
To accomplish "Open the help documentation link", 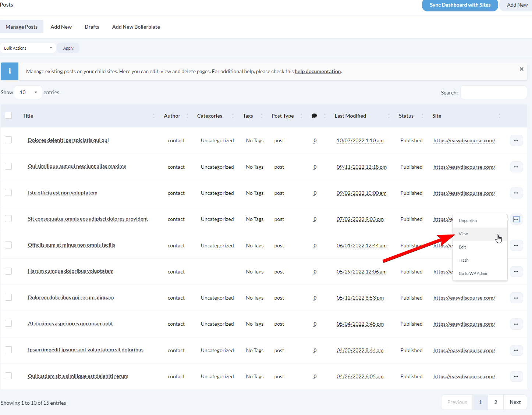I will click(318, 71).
